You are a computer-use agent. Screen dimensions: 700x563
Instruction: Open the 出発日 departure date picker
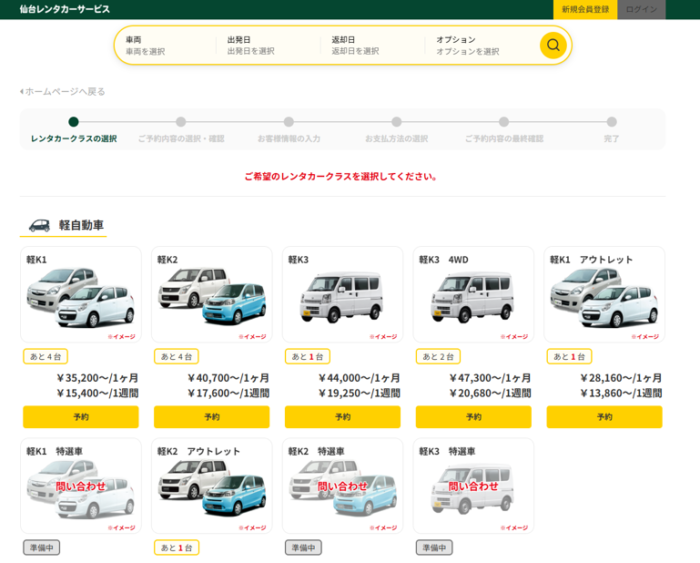[268, 45]
